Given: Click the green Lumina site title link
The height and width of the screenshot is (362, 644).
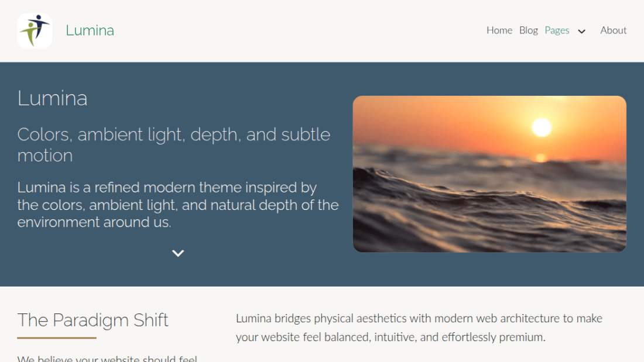Looking at the screenshot, I should coord(90,30).
